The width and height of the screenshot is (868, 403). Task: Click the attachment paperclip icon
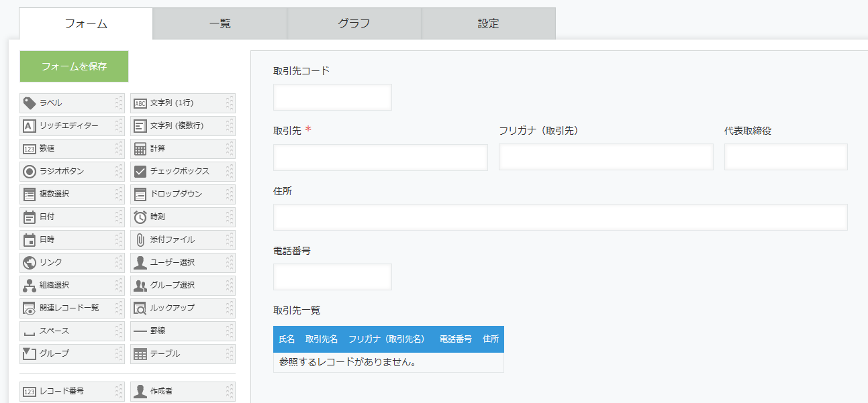coord(140,240)
